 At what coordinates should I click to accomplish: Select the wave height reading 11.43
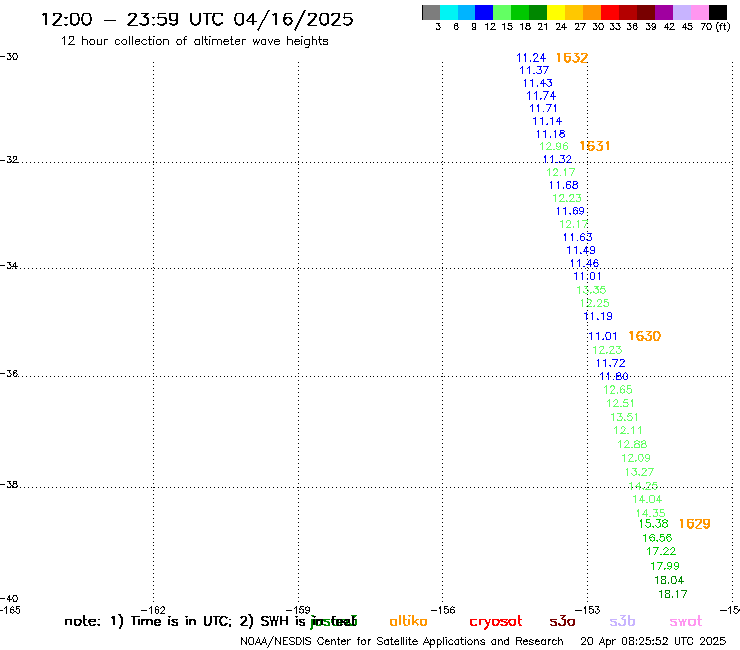[x=538, y=83]
